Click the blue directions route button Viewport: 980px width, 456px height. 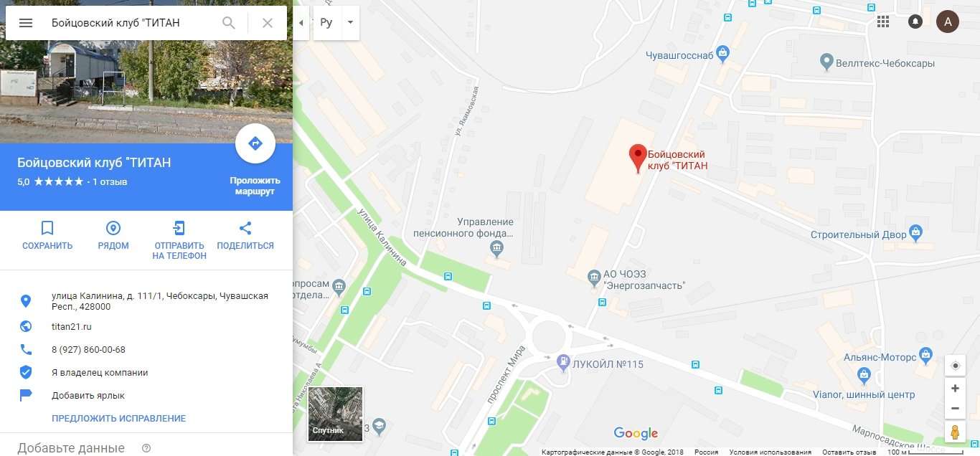pyautogui.click(x=255, y=143)
